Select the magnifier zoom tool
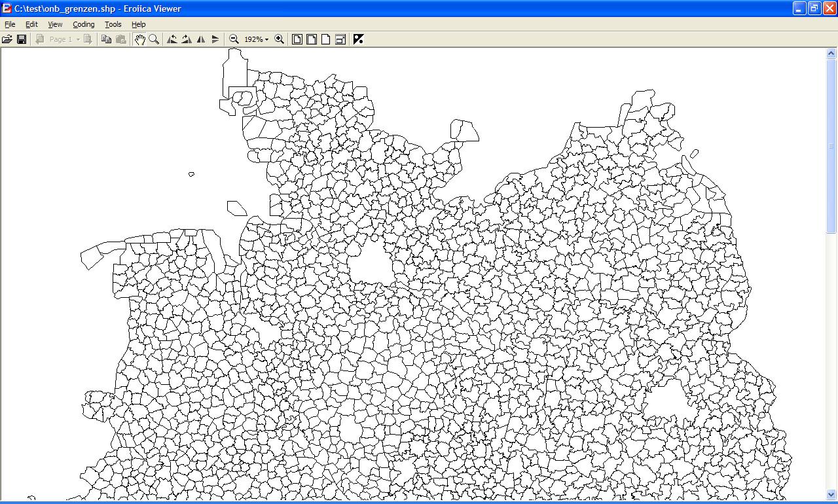The image size is (838, 504). (154, 39)
